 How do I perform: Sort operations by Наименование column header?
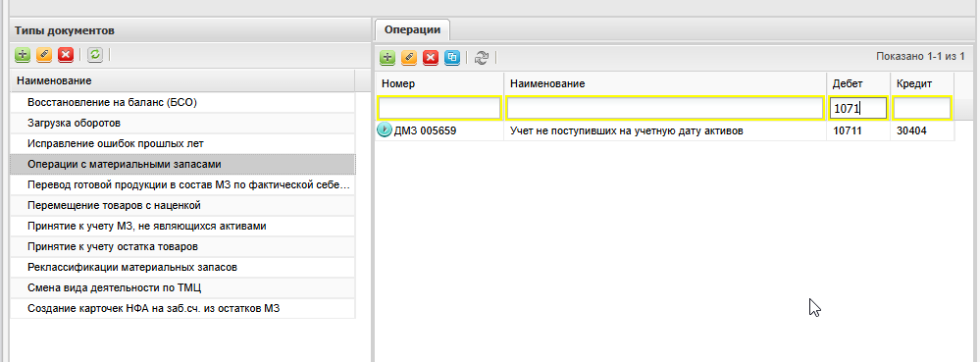click(665, 83)
